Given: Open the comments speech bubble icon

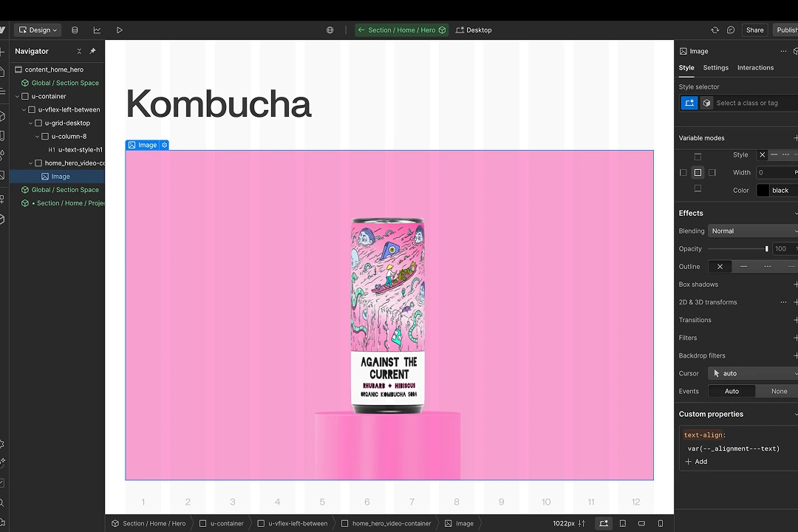Looking at the screenshot, I should tap(731, 30).
